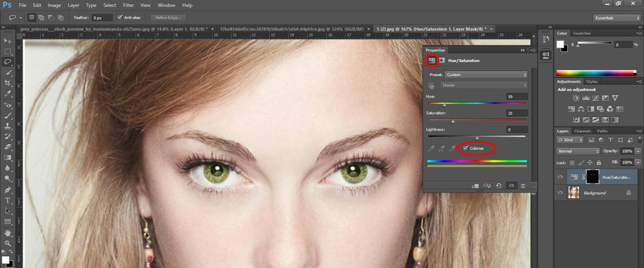The image size is (644, 268).
Task: Click the Photo Filter adjustment icon
Action: tap(601, 109)
